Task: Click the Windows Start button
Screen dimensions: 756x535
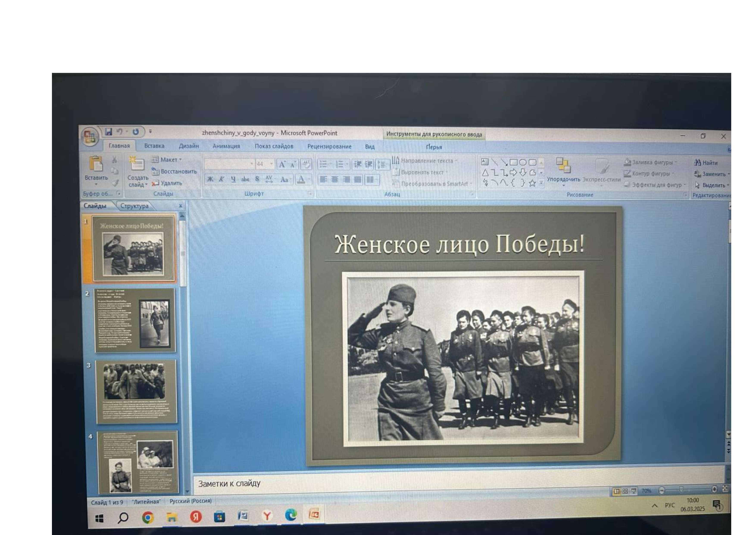Action: coord(99,519)
